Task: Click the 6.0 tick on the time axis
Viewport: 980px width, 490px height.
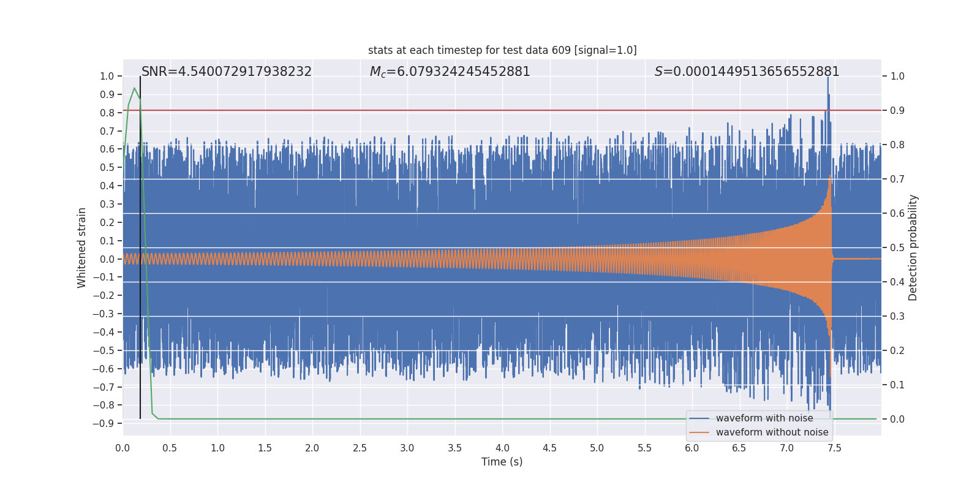Action: [692, 448]
